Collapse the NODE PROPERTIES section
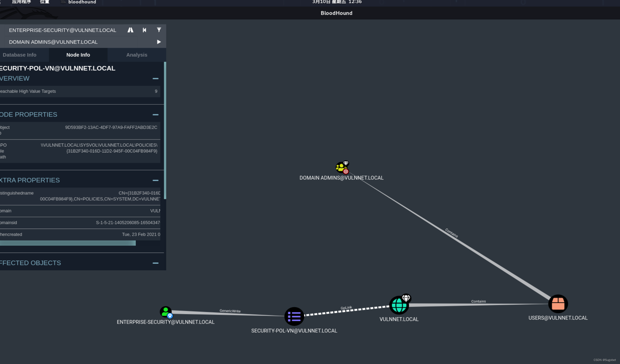The width and height of the screenshot is (620, 364). click(x=156, y=115)
